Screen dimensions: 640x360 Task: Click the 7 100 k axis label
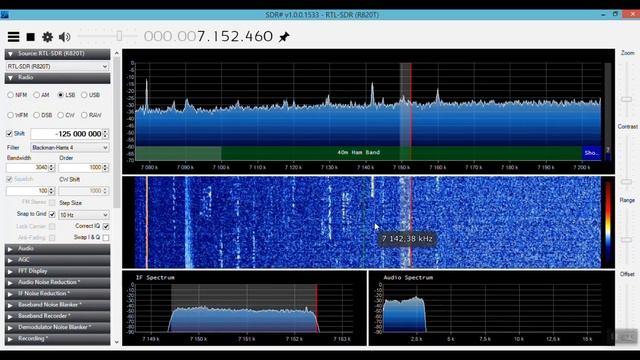click(x=221, y=167)
